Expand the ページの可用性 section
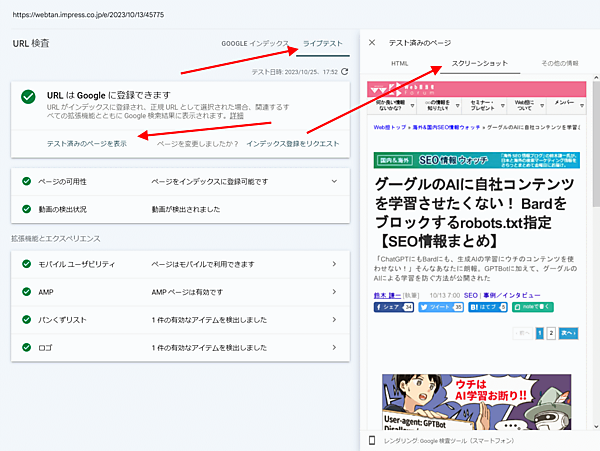This screenshot has width=600, height=451. [334, 181]
